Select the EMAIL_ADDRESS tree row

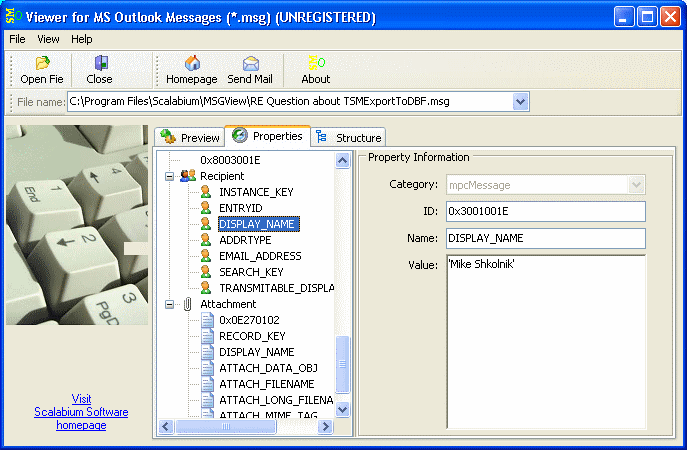[x=260, y=256]
